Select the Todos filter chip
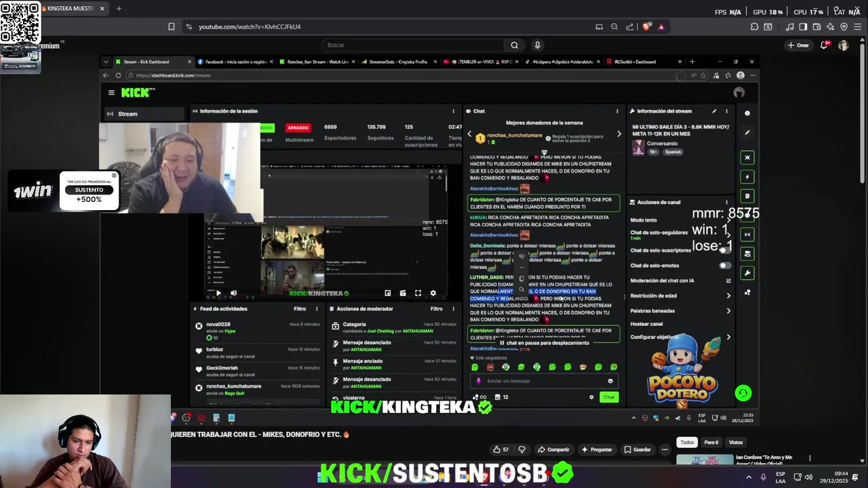 [687, 443]
